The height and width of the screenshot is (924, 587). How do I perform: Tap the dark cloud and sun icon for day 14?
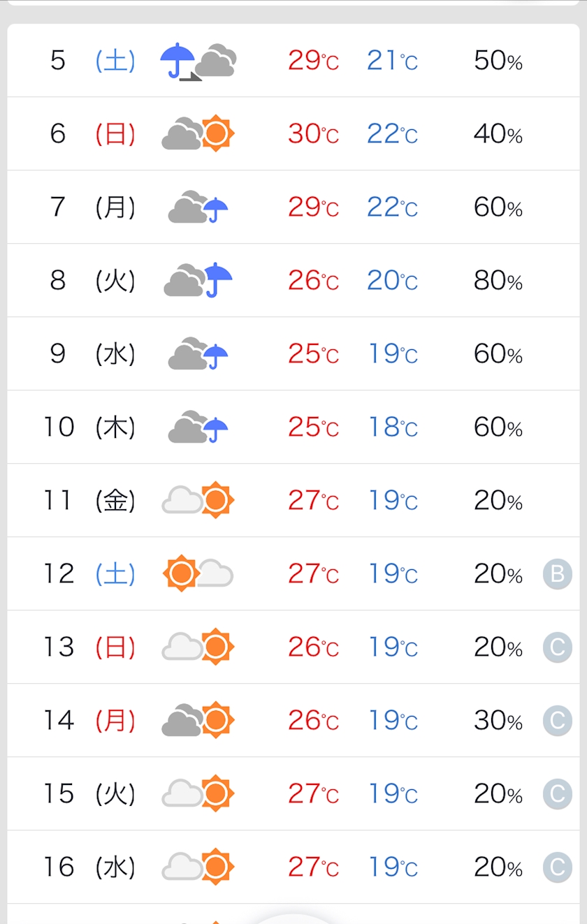[x=198, y=720]
